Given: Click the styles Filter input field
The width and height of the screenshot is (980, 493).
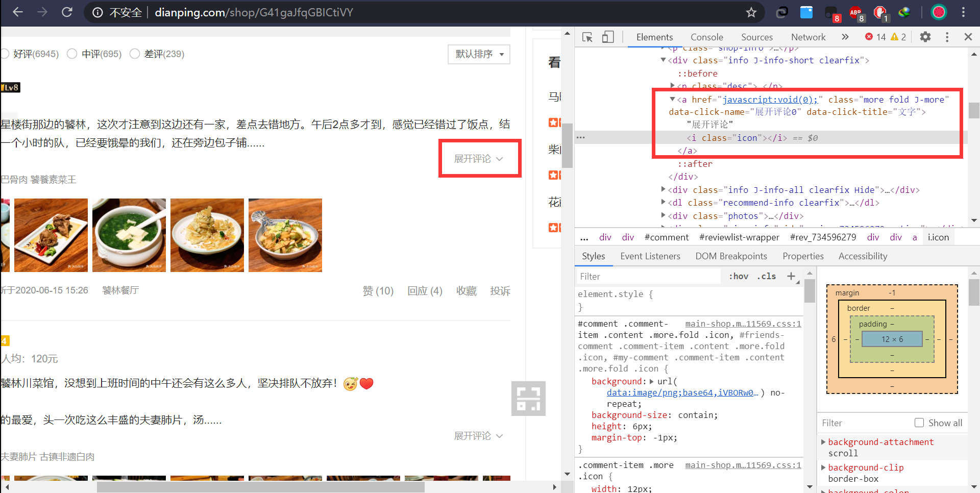Looking at the screenshot, I should tap(648, 276).
